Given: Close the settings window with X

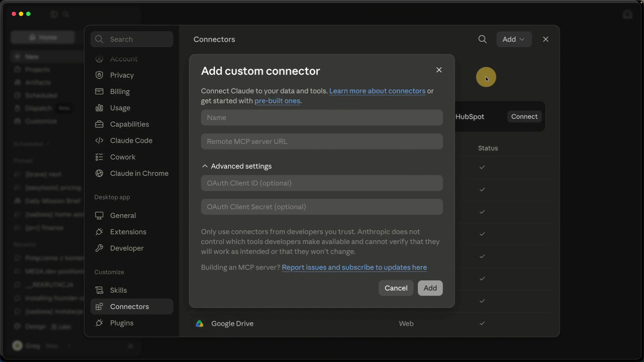Looking at the screenshot, I should (x=545, y=39).
